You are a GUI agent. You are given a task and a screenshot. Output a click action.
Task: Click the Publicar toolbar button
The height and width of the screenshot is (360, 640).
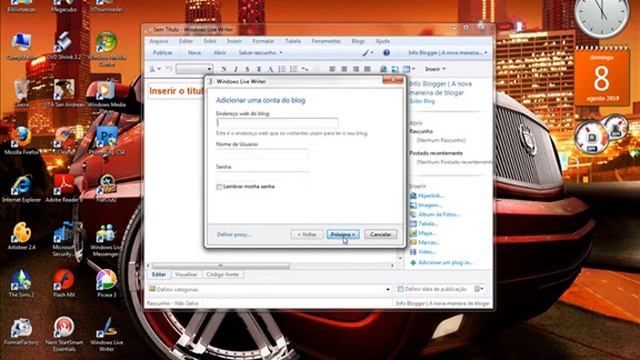pyautogui.click(x=162, y=53)
